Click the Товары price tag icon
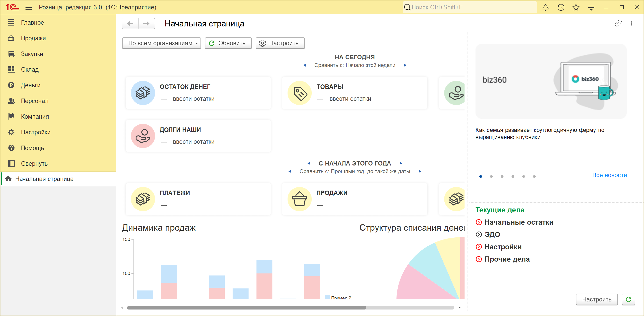 coord(299,93)
